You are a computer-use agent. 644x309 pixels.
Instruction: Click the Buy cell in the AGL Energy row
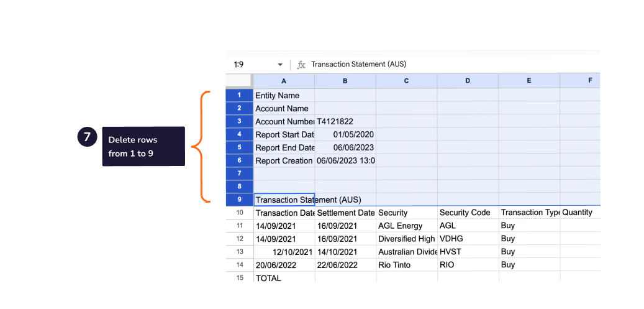[528, 226]
